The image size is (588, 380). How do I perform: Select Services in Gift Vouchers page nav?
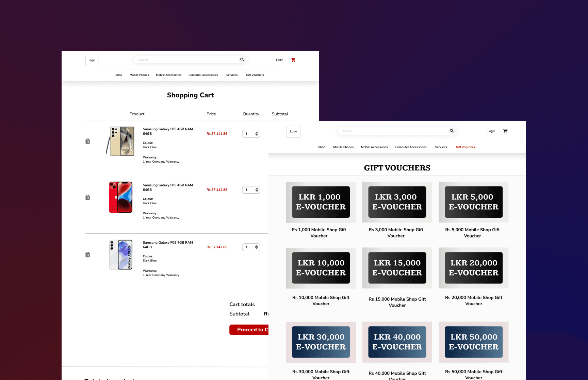(441, 147)
